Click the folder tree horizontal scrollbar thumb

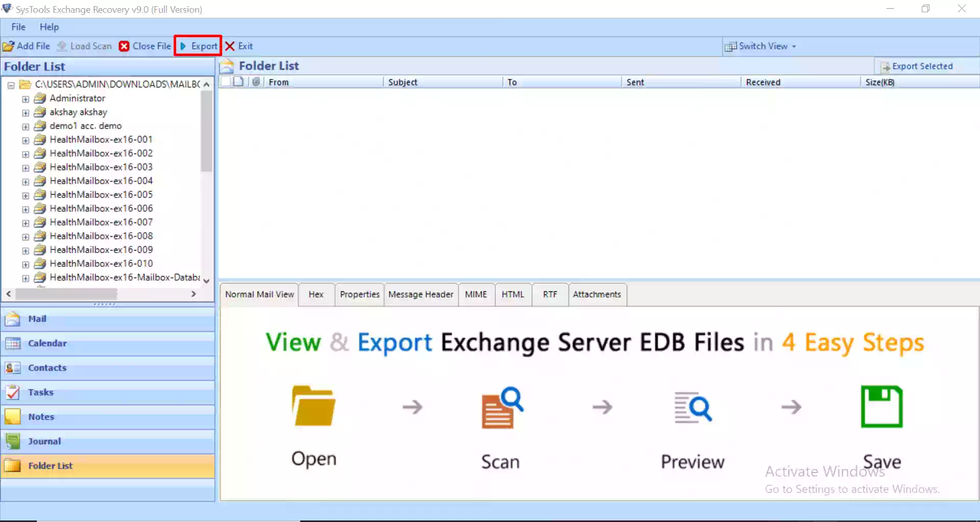[66, 294]
